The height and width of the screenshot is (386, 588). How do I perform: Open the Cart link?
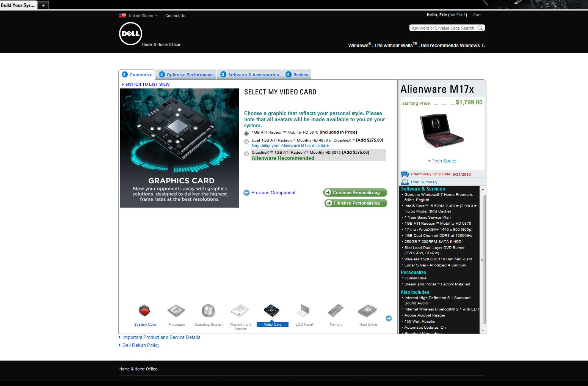click(477, 15)
